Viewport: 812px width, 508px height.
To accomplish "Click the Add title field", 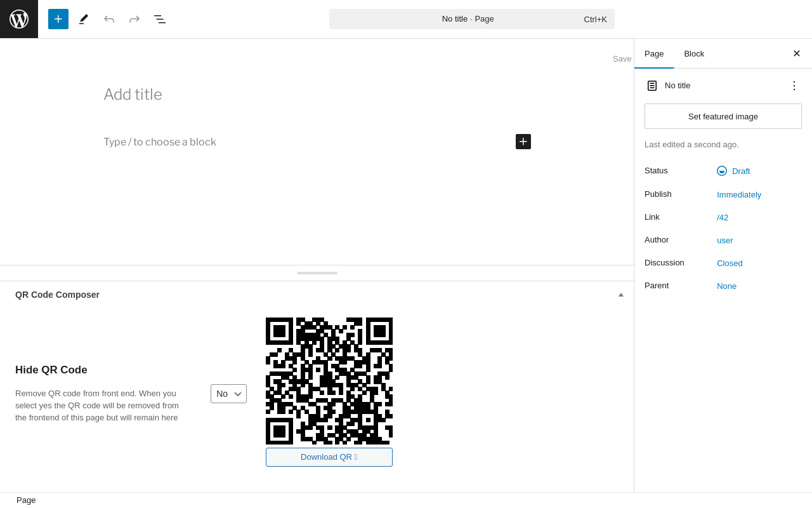I will [317, 95].
